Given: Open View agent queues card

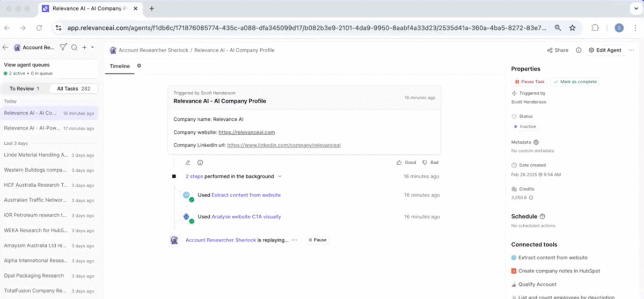Looking at the screenshot, I should click(49, 68).
